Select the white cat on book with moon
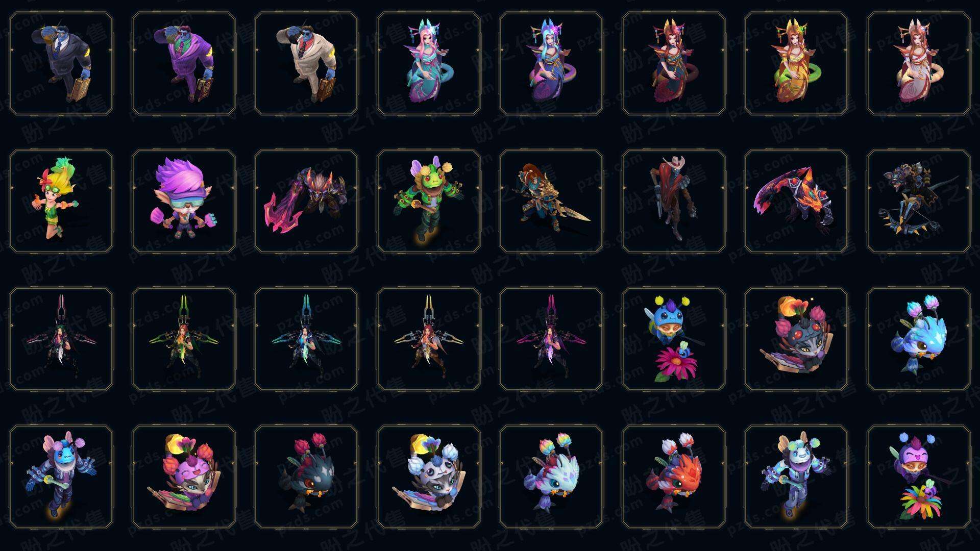The image size is (980, 551). (x=429, y=477)
